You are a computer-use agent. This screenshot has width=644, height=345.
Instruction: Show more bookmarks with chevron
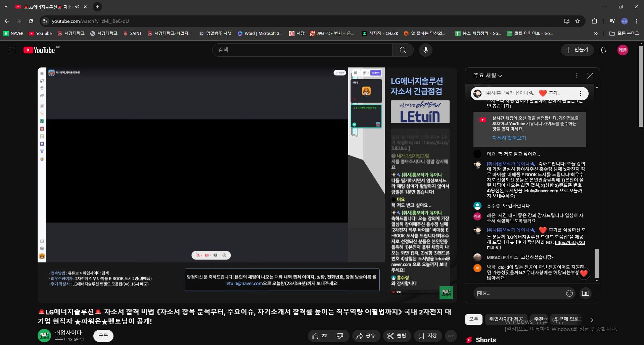(x=596, y=34)
